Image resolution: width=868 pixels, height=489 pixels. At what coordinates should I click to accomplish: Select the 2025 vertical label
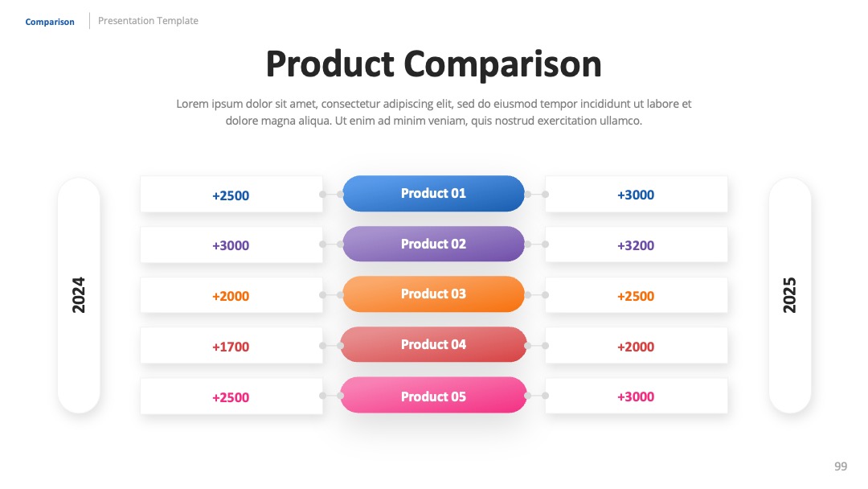789,295
